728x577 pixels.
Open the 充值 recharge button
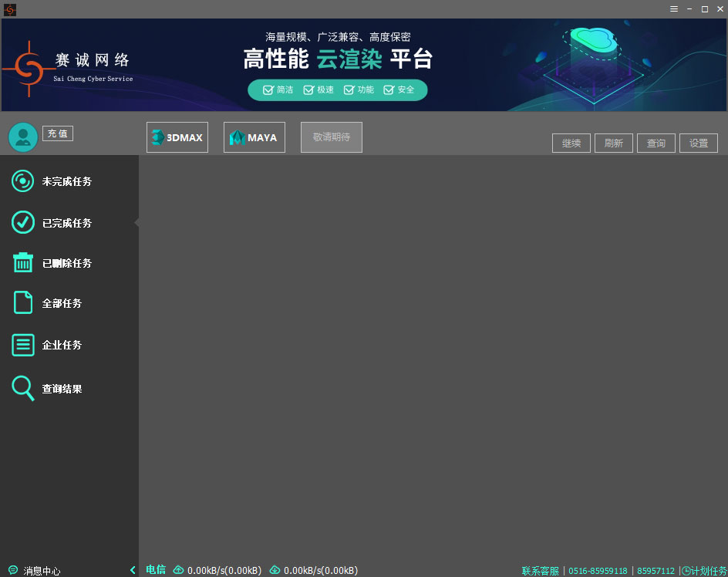click(58, 133)
